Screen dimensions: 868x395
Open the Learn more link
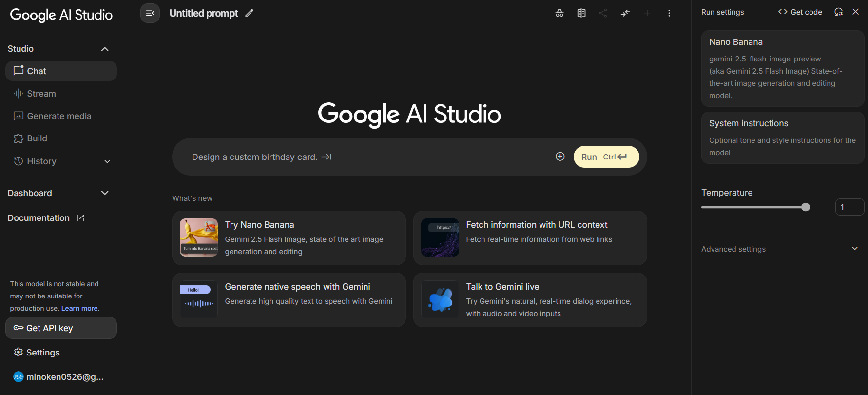pyautogui.click(x=79, y=308)
